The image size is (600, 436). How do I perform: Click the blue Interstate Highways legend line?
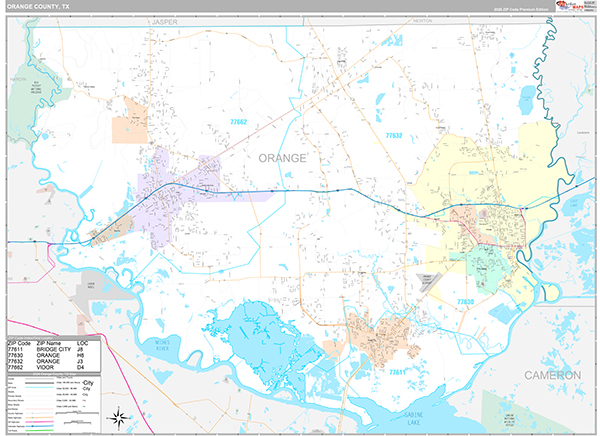coord(39,426)
